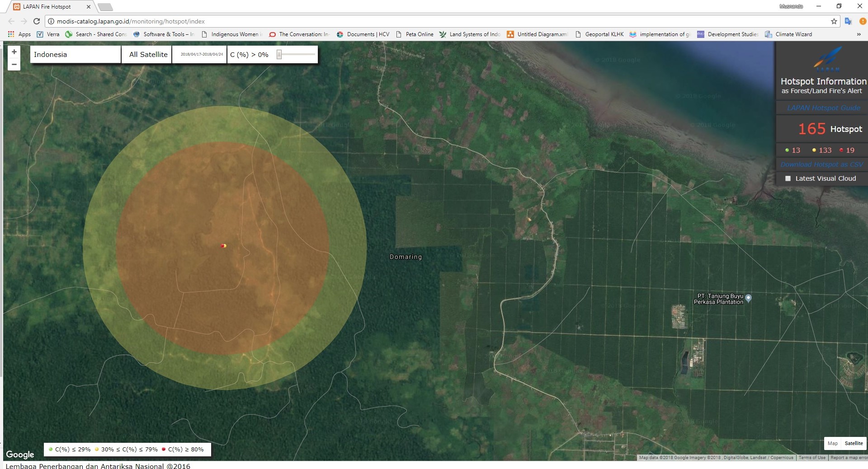Open the Indonesia region dropdown
868x469 pixels.
[75, 55]
